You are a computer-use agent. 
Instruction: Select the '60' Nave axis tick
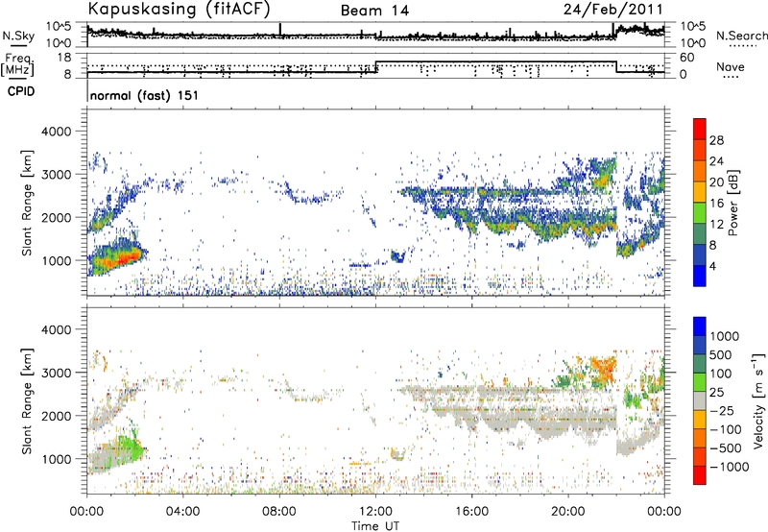pyautogui.click(x=687, y=58)
